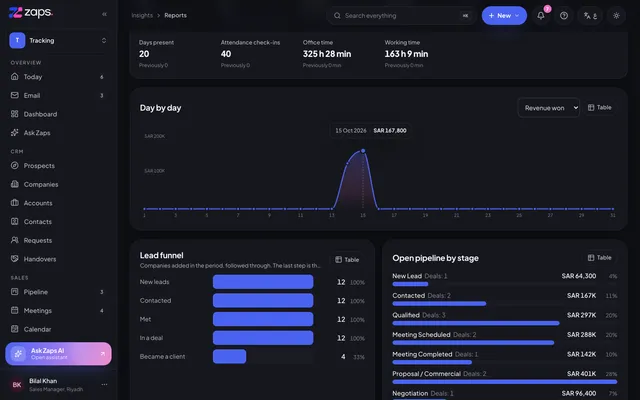This screenshot has width=640, height=400.
Task: Click the Handovers handshake icon
Action: (15, 259)
